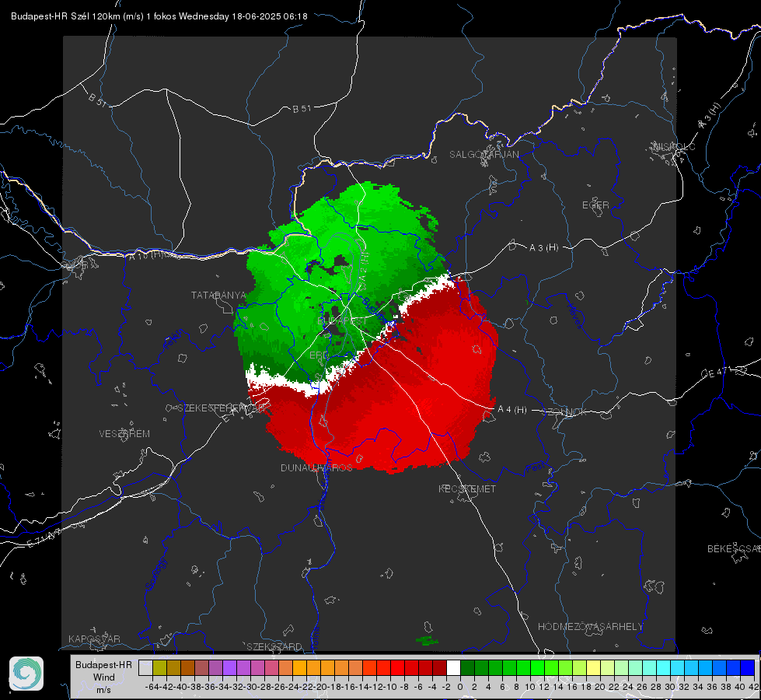761x700 pixels.
Task: Click the white swatch between -2 and 0
Action: point(453,667)
